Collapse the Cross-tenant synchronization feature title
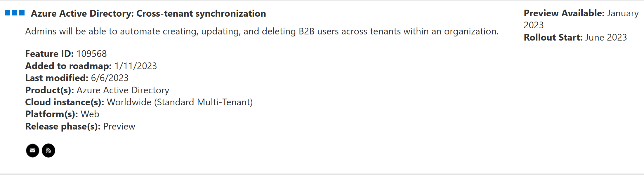The width and height of the screenshot is (644, 175). [148, 13]
